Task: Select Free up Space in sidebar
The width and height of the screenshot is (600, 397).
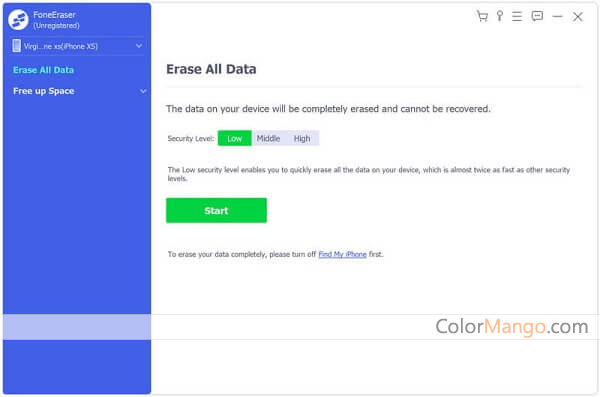Action: coord(44,91)
